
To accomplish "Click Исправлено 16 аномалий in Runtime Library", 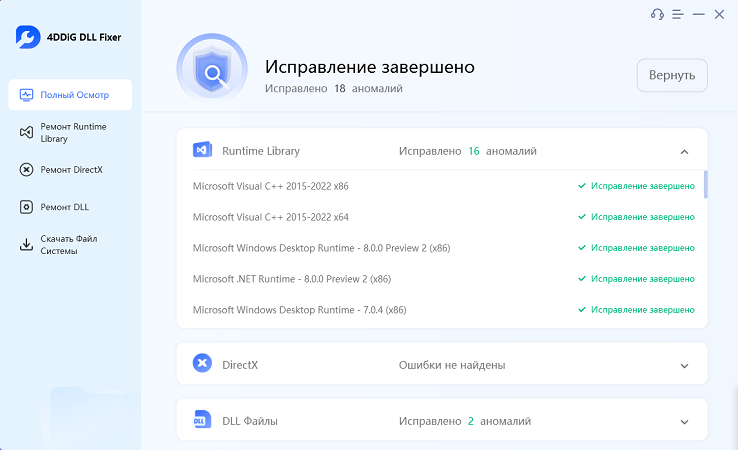I will [x=468, y=151].
